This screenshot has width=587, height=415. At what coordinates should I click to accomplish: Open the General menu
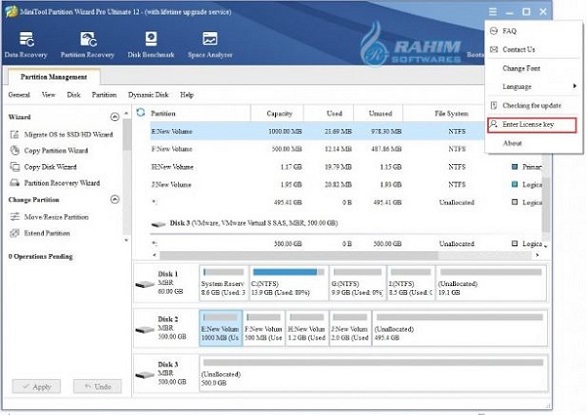point(19,95)
